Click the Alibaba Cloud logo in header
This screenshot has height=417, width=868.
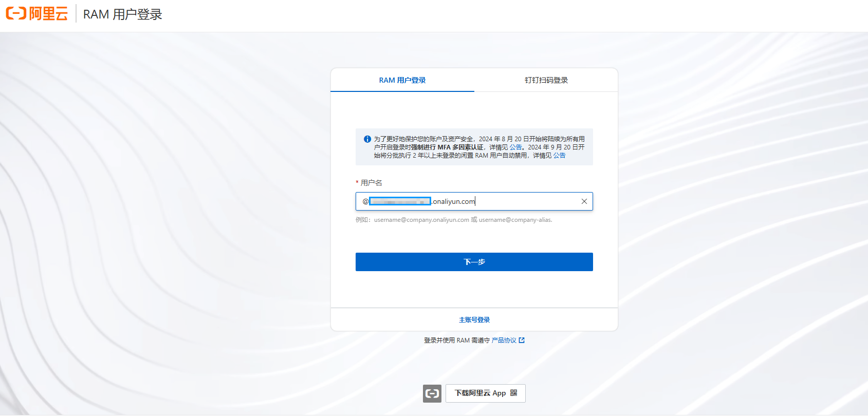pos(37,14)
